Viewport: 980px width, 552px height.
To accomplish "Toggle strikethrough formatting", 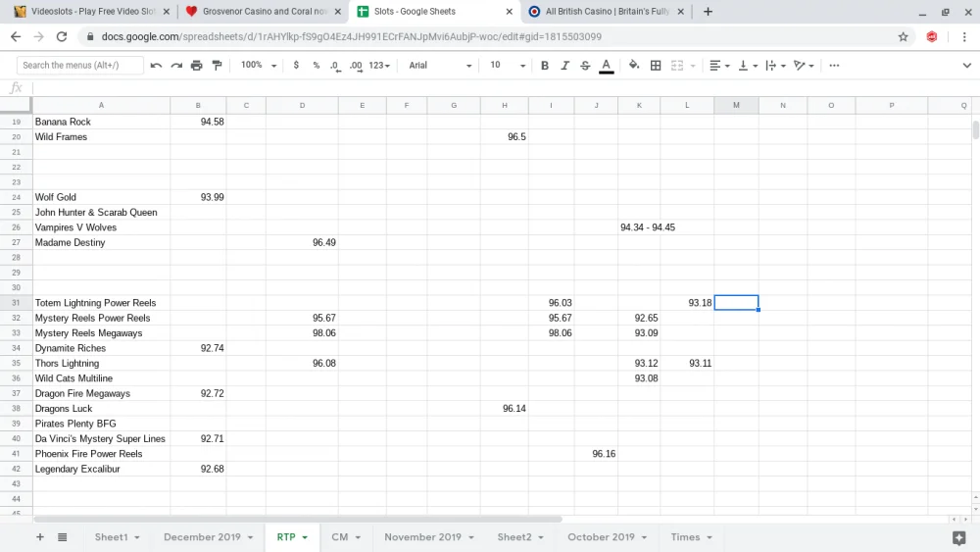I will point(585,65).
